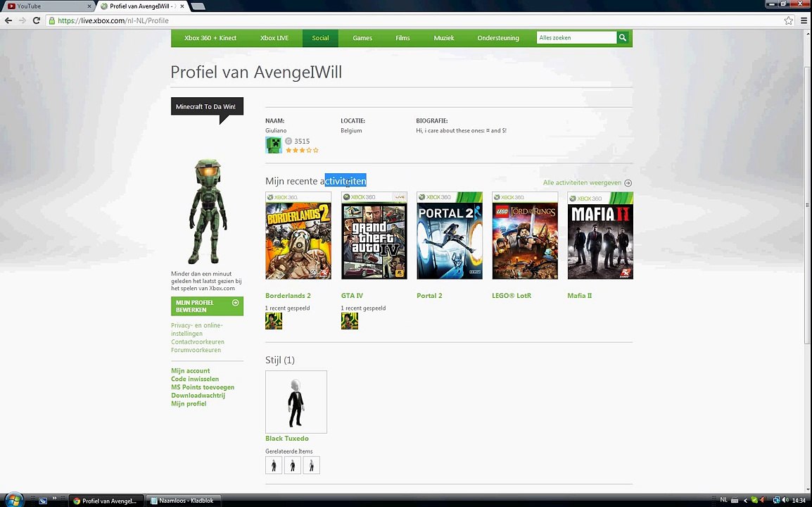The image size is (812, 507).
Task: Open the GTA IV title link
Action: (352, 296)
